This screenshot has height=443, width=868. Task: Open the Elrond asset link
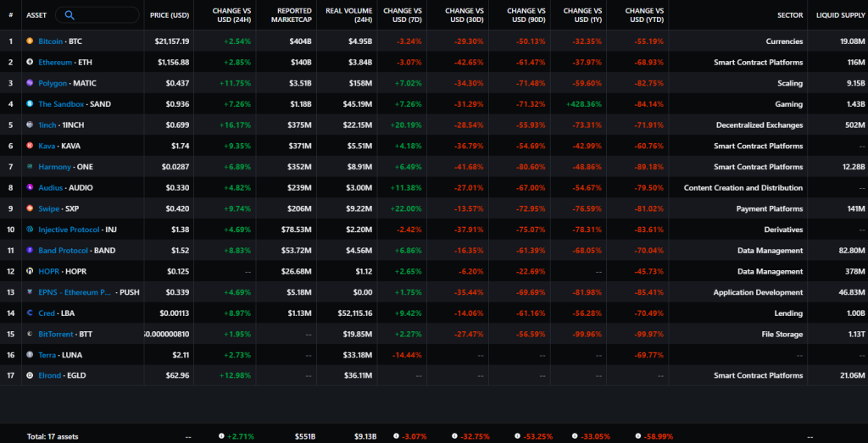(x=50, y=375)
